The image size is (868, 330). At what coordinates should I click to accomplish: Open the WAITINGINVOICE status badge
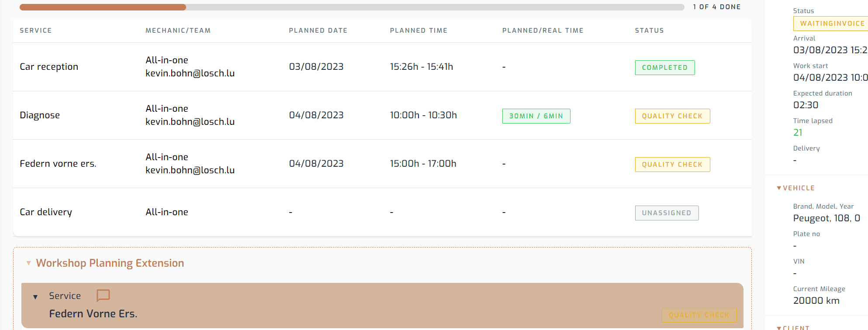coord(831,24)
